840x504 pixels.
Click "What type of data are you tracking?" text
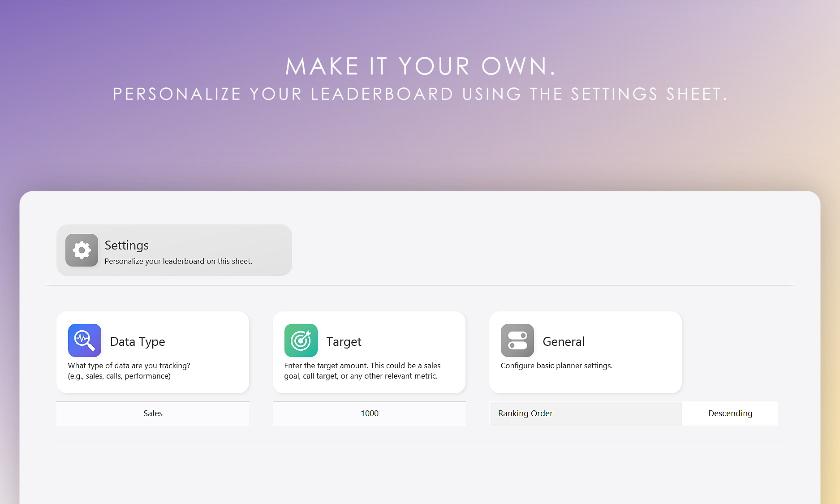pyautogui.click(x=129, y=366)
